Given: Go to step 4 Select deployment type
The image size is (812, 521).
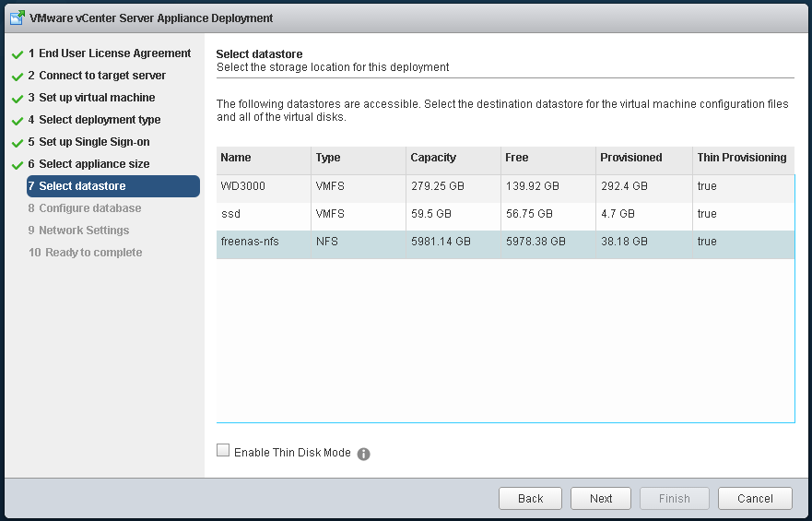Looking at the screenshot, I should click(x=94, y=120).
